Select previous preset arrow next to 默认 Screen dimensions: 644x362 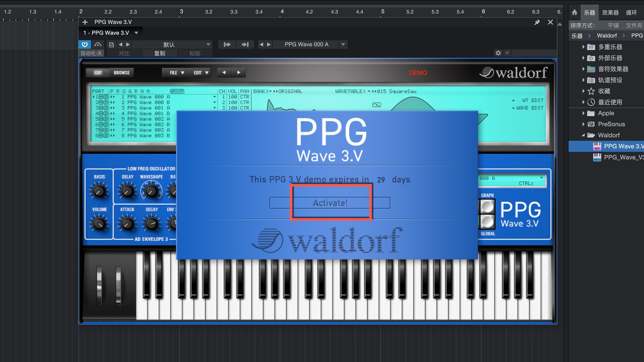(120, 44)
